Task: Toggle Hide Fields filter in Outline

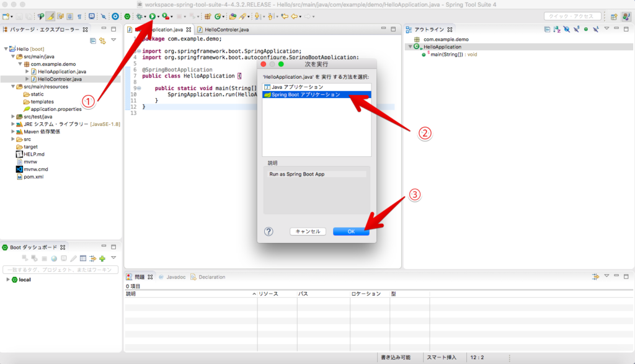Action: pyautogui.click(x=567, y=29)
